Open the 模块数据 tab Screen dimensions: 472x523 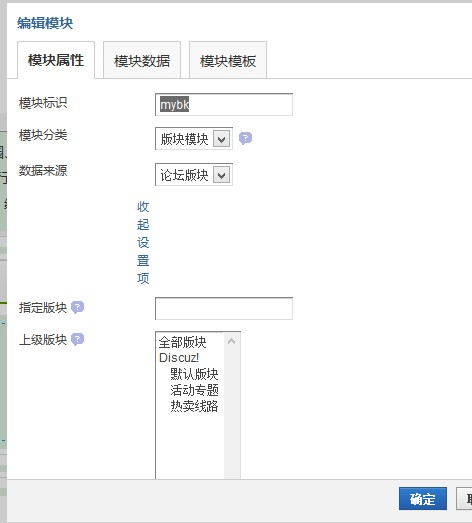(x=142, y=60)
